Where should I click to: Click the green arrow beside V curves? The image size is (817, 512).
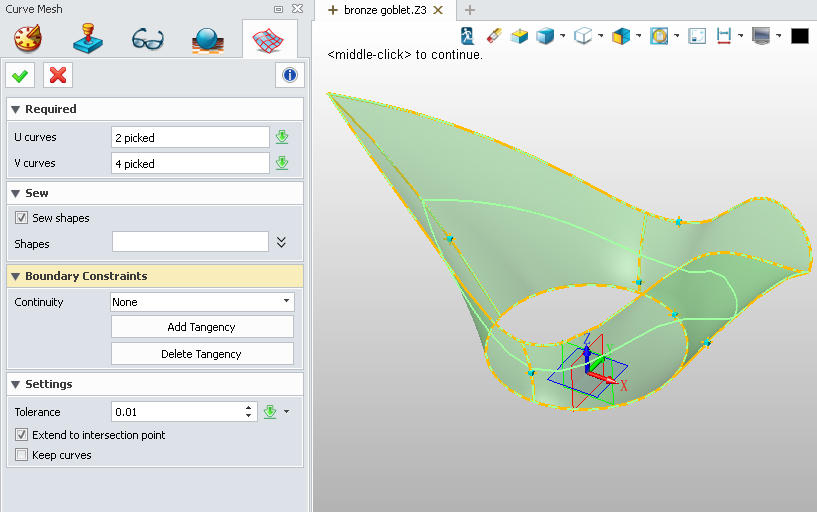pos(282,163)
